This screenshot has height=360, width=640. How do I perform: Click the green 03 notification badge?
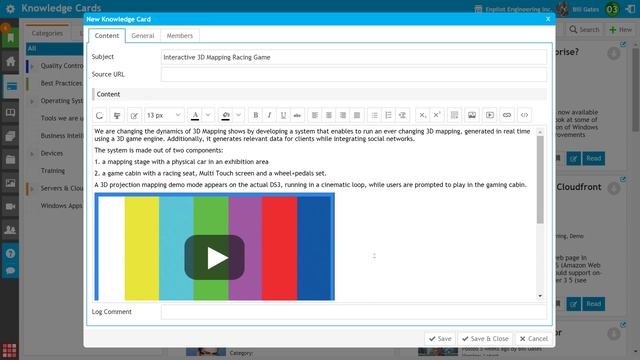click(612, 9)
